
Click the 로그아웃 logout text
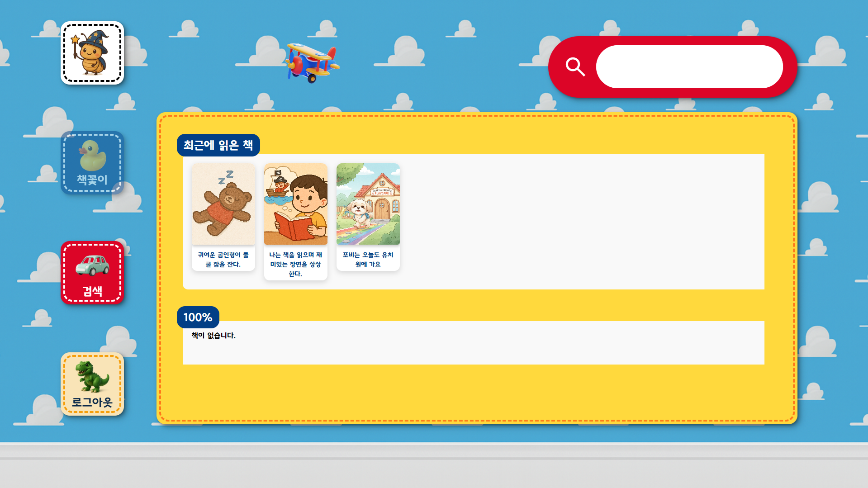pyautogui.click(x=92, y=402)
